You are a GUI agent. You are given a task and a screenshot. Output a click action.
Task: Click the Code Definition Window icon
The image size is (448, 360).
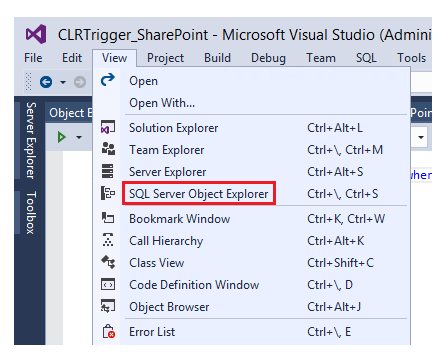[108, 285]
